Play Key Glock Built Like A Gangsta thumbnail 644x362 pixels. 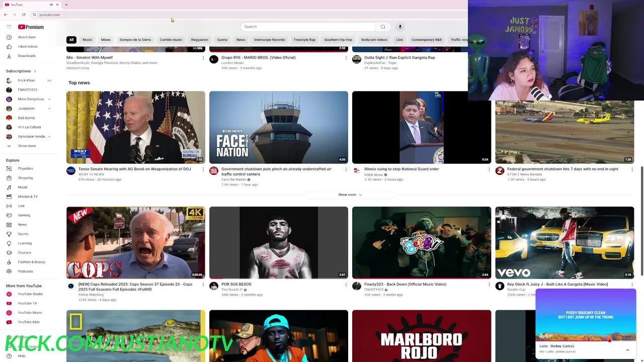tap(565, 242)
